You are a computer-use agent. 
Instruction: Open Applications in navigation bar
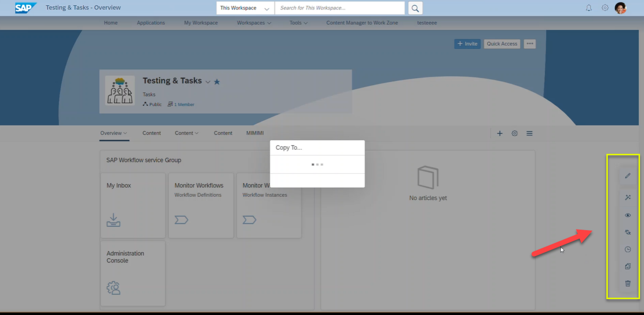(x=151, y=23)
